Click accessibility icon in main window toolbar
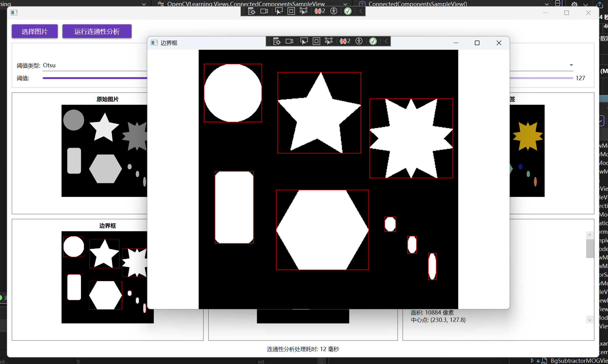Image resolution: width=608 pixels, height=364 pixels. (334, 11)
